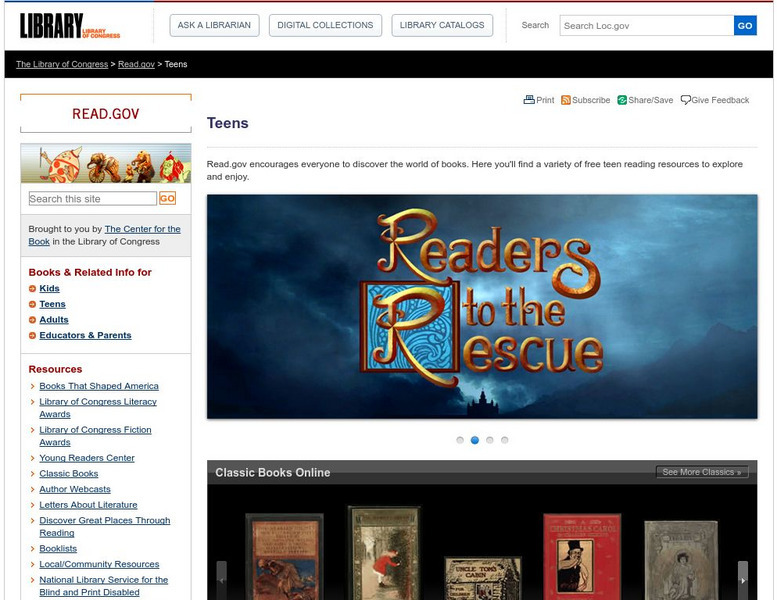
Task: Click the orange bullet icon beside Adults
Action: [x=32, y=320]
